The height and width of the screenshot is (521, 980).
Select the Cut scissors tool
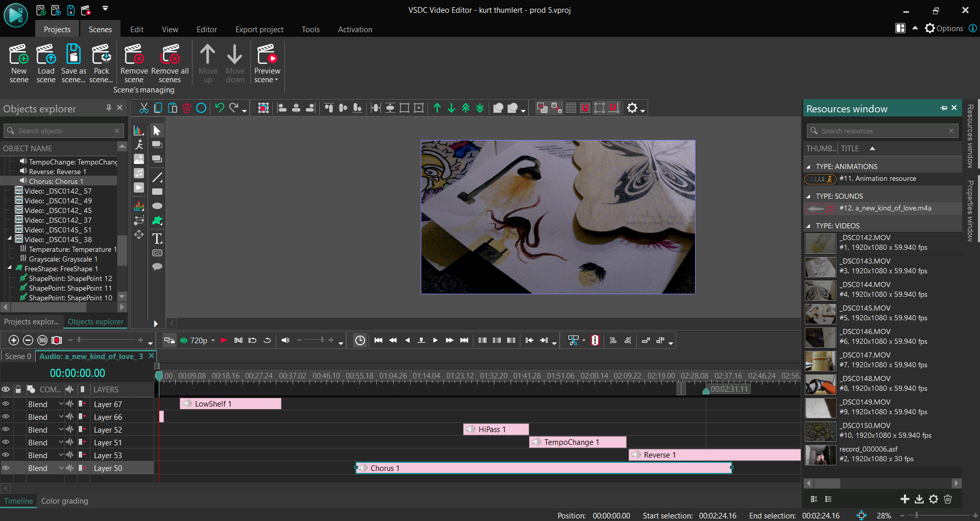[144, 108]
